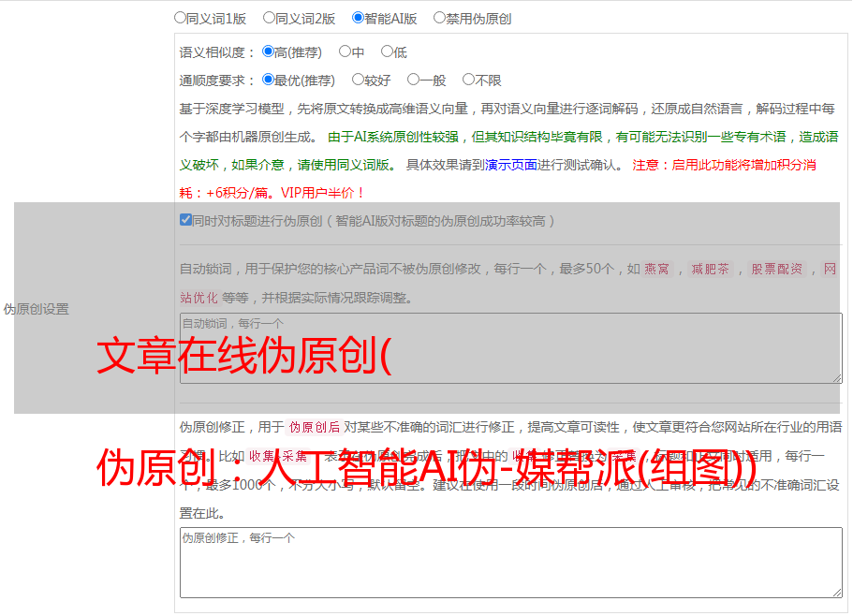
Task: Click the resize grip of 伪原创修正 textarea
Action: [837, 593]
